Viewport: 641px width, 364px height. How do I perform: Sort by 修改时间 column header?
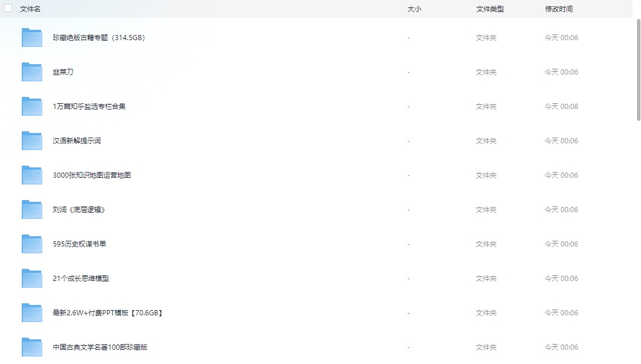[x=558, y=9]
